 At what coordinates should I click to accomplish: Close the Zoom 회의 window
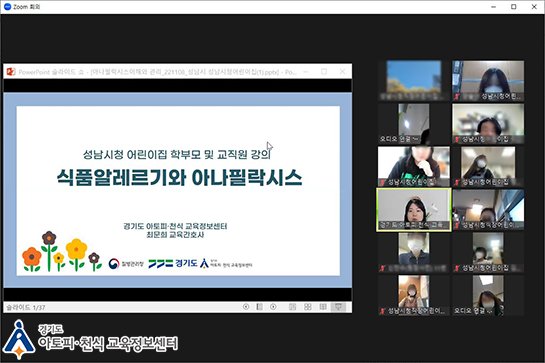(534, 7)
